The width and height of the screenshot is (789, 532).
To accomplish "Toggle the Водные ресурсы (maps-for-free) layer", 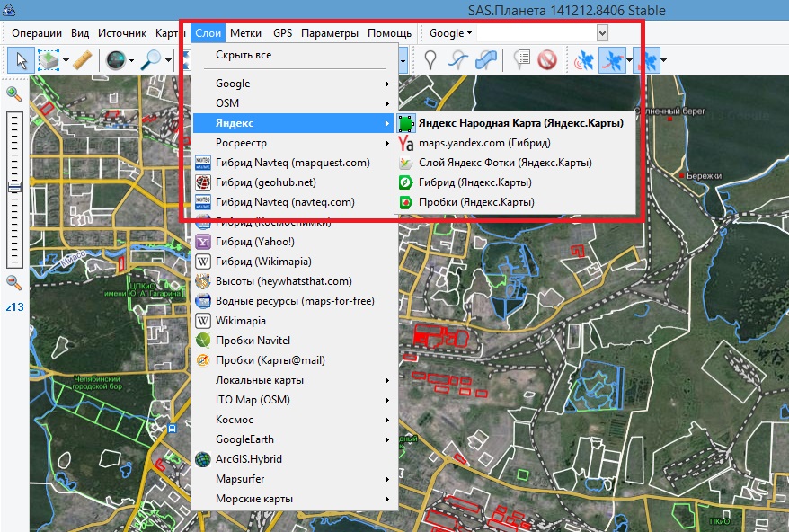I will (x=295, y=301).
